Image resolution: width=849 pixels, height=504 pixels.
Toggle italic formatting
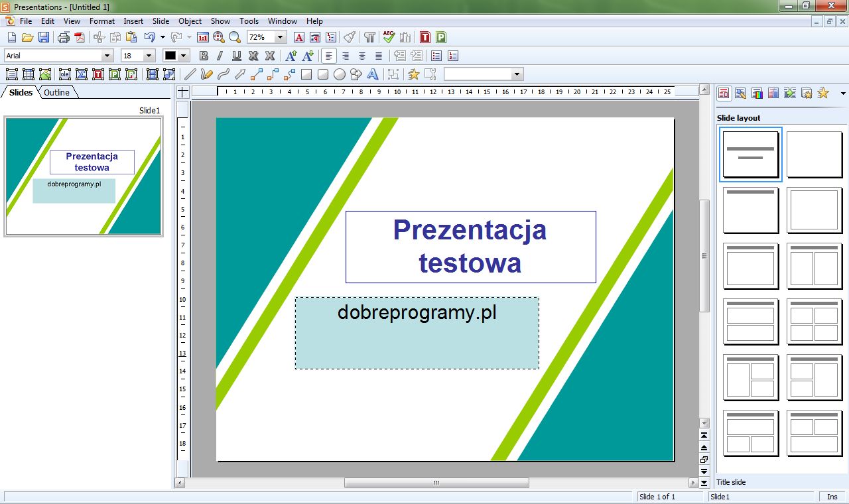pyautogui.click(x=220, y=56)
